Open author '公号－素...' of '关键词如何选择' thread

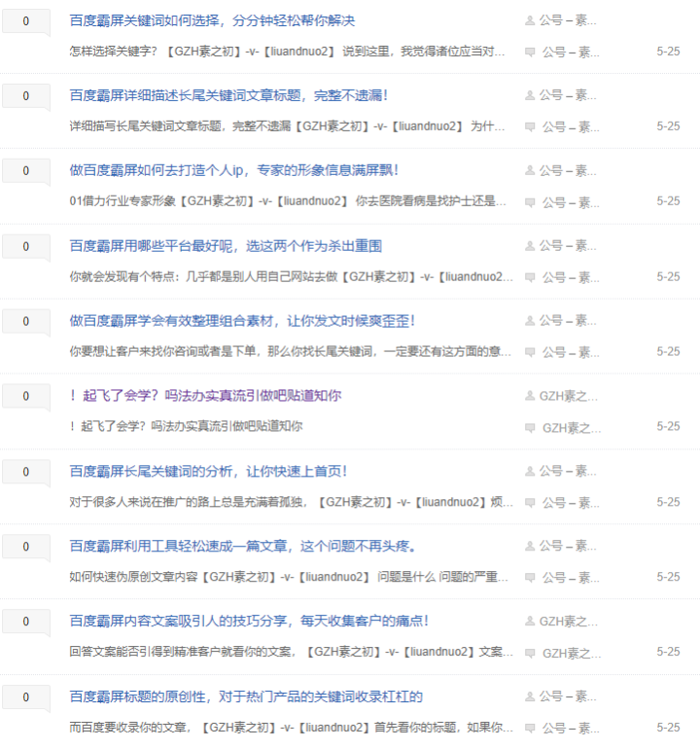[568, 20]
